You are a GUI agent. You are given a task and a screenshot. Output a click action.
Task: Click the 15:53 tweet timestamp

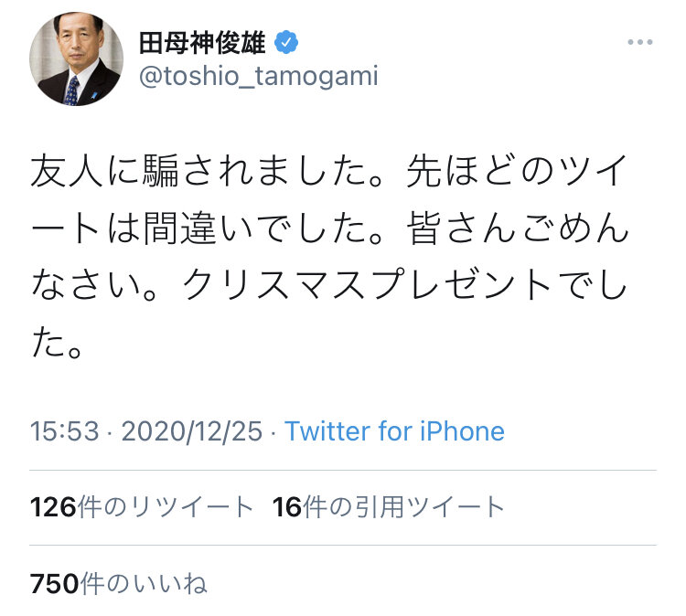(64, 430)
